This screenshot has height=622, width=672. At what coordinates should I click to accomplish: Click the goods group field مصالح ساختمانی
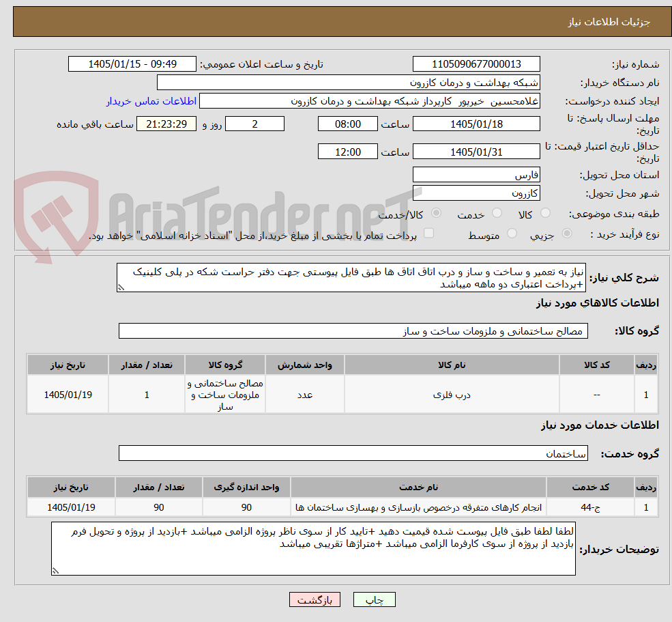coord(353,330)
